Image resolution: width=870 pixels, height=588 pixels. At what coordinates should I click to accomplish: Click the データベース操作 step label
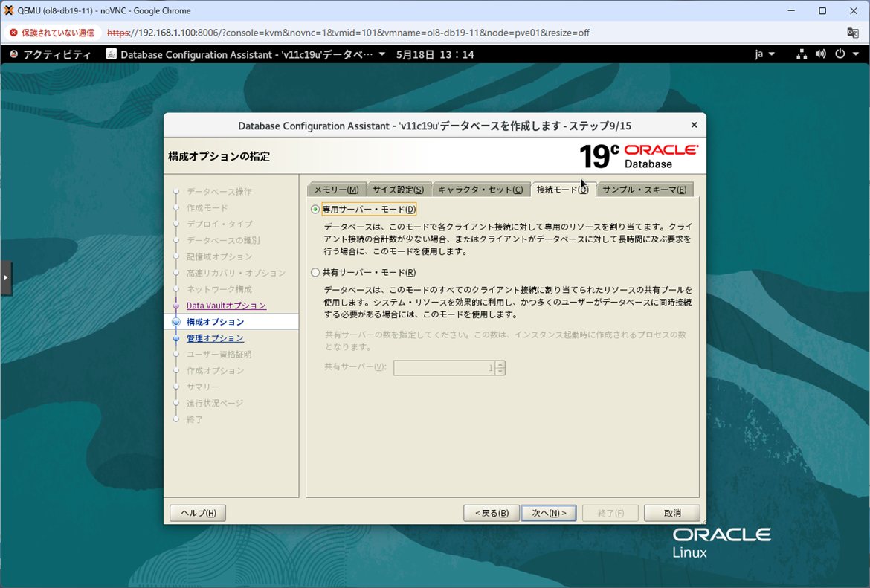tap(219, 191)
